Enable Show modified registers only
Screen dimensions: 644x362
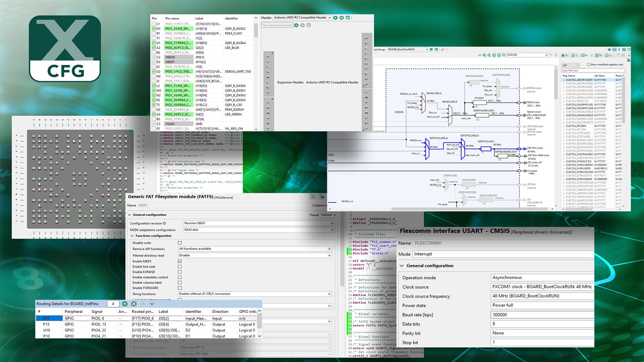pyautogui.click(x=589, y=64)
